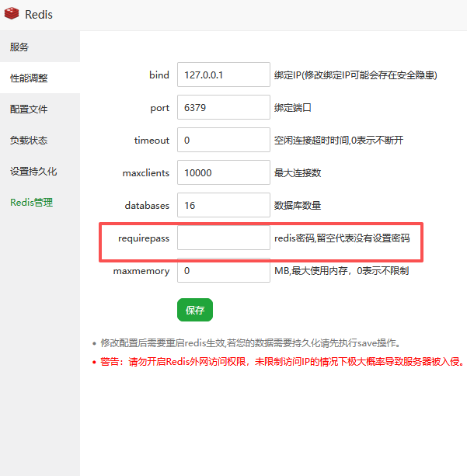Open 设置持久化 tab
This screenshot has width=467, height=476.
pos(40,171)
